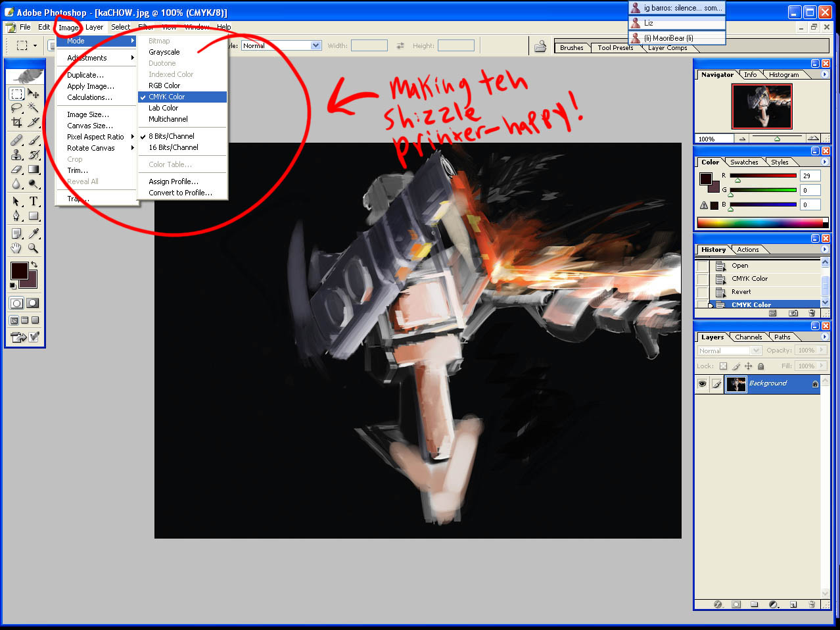The width and height of the screenshot is (840, 630).
Task: Hide the Background layer with eye icon
Action: (x=702, y=384)
